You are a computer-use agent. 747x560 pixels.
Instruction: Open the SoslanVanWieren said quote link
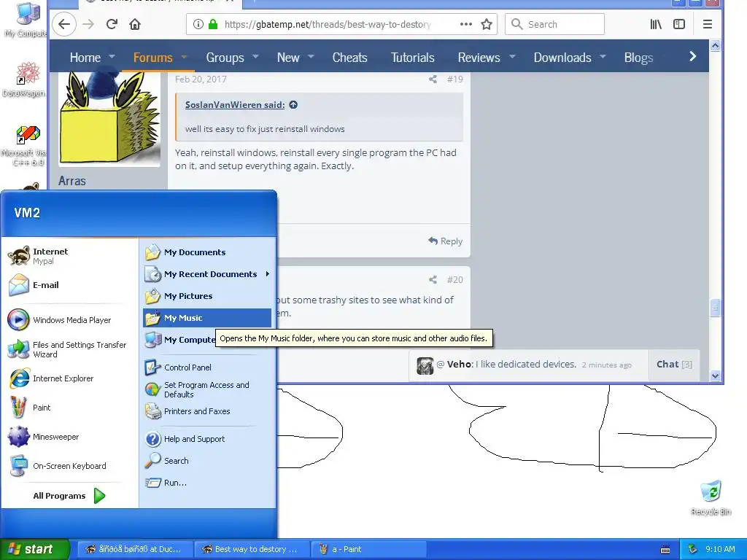[235, 105]
